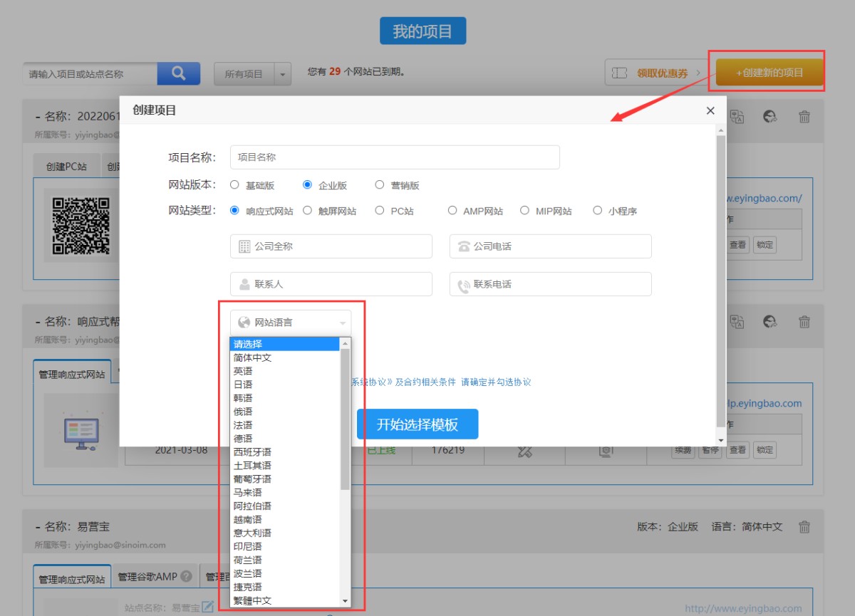The width and height of the screenshot is (855, 616).
Task: Click the +创建新的项目 button
Action: coord(769,73)
